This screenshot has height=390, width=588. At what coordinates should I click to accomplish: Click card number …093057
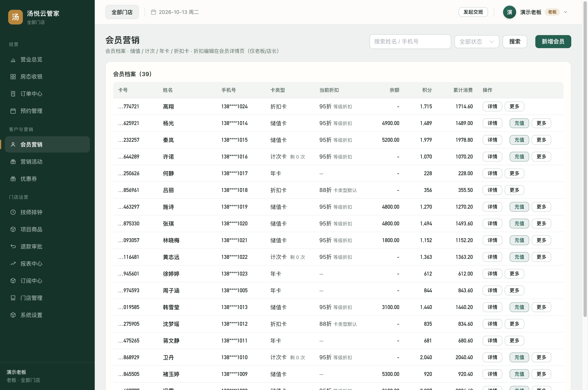click(129, 240)
